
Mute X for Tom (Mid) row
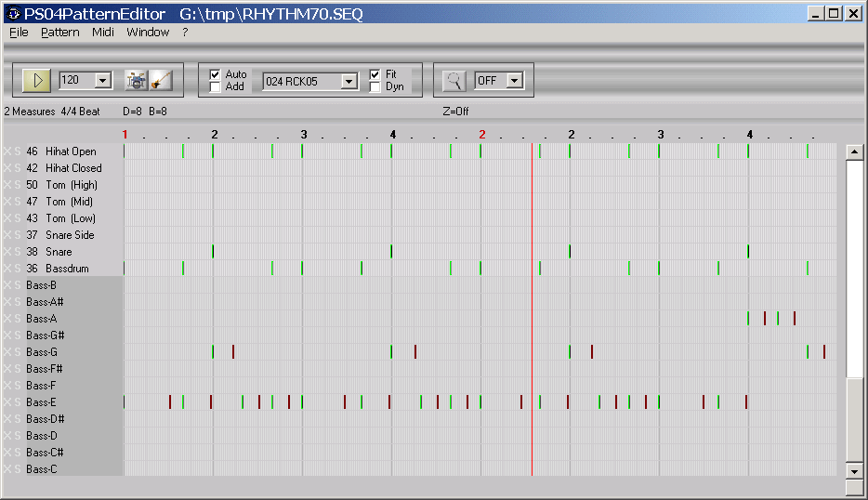click(7, 202)
